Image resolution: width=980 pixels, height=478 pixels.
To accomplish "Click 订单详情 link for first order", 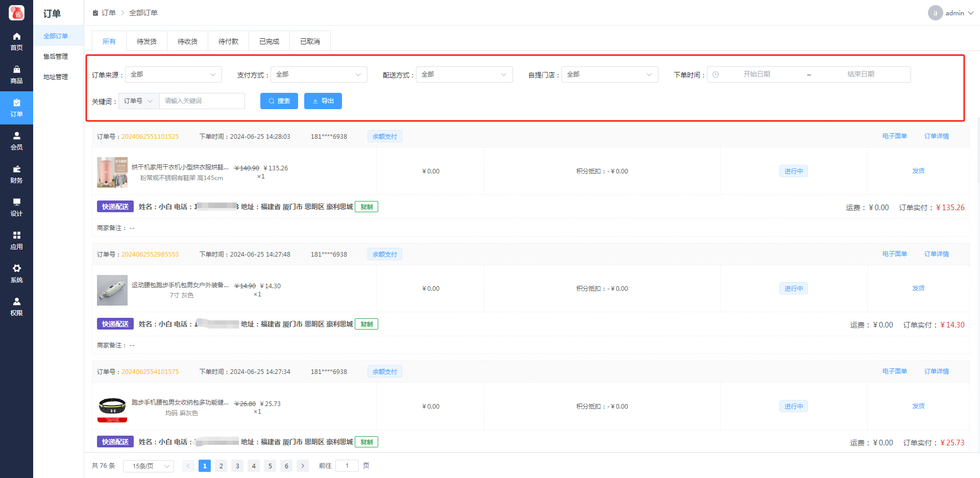I will point(936,136).
